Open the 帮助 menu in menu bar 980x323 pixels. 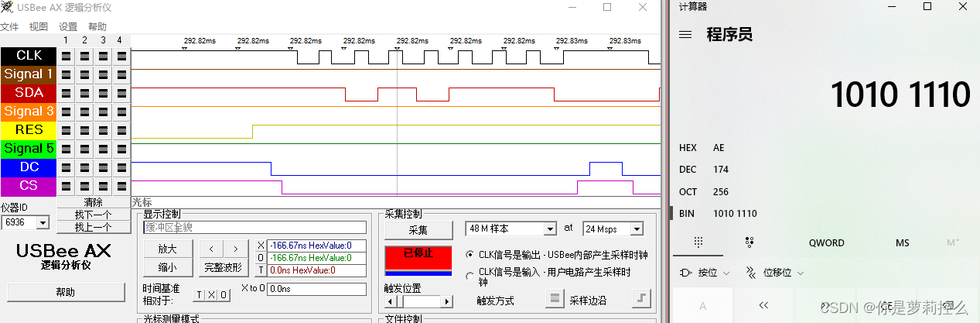coord(97,26)
